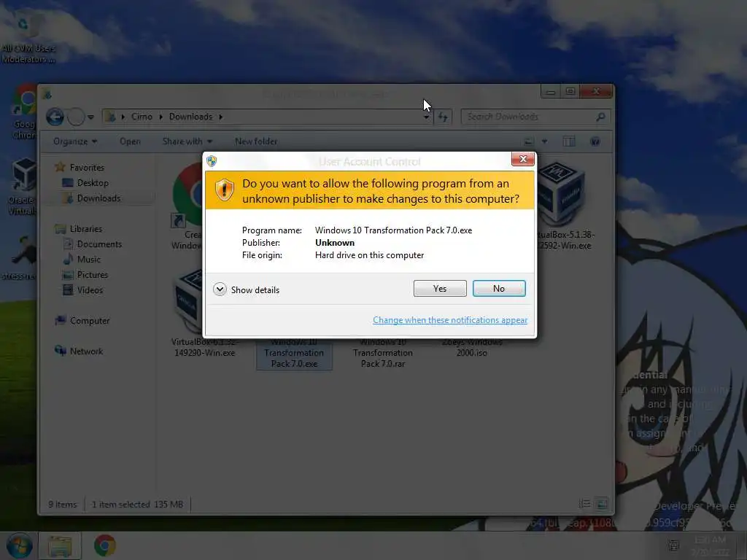The image size is (747, 560).
Task: Click Open in the Explorer toolbar
Action: [130, 141]
